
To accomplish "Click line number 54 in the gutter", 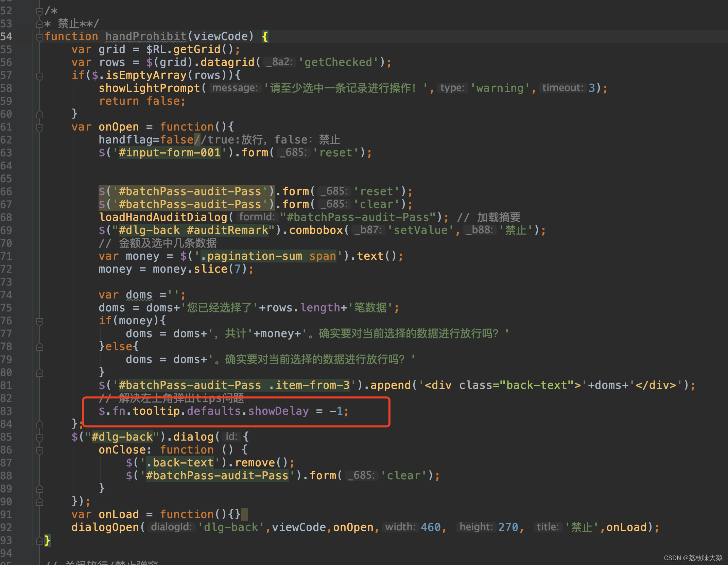I will click(6, 37).
